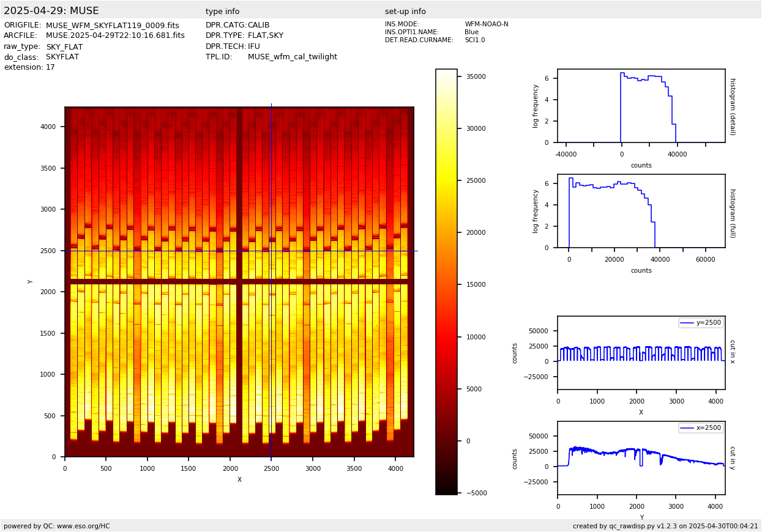
Task: Click the x=2500 legend in cut in y plot
Action: point(701,428)
